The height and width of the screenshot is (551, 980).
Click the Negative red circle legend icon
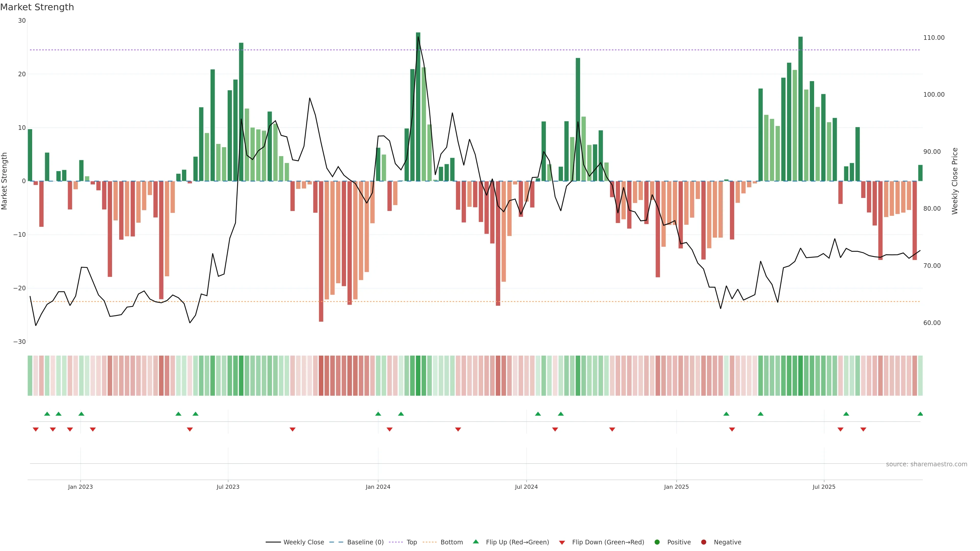703,542
